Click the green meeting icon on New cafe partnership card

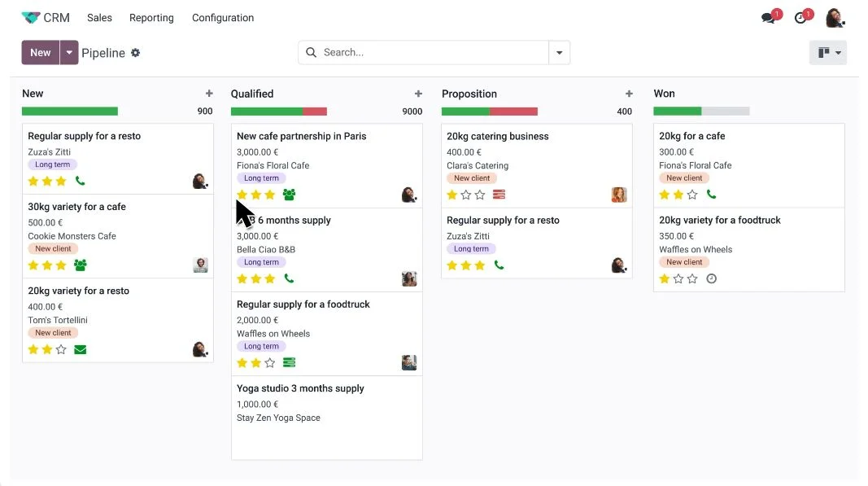tap(289, 195)
